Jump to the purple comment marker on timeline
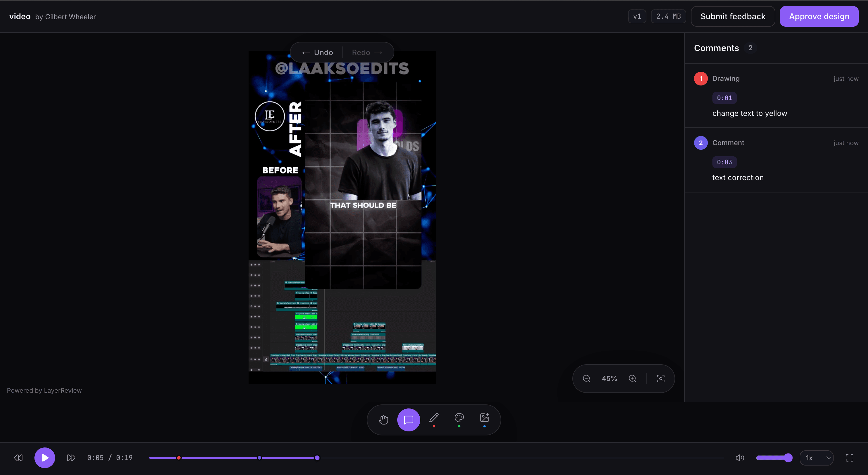868x475 pixels. pos(259,458)
